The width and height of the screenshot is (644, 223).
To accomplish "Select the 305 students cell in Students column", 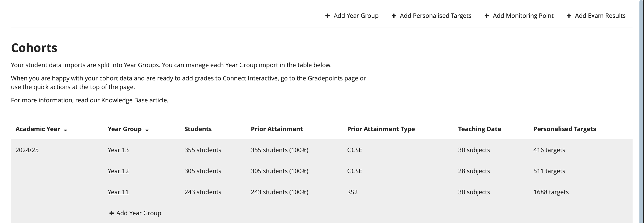I will (x=203, y=171).
